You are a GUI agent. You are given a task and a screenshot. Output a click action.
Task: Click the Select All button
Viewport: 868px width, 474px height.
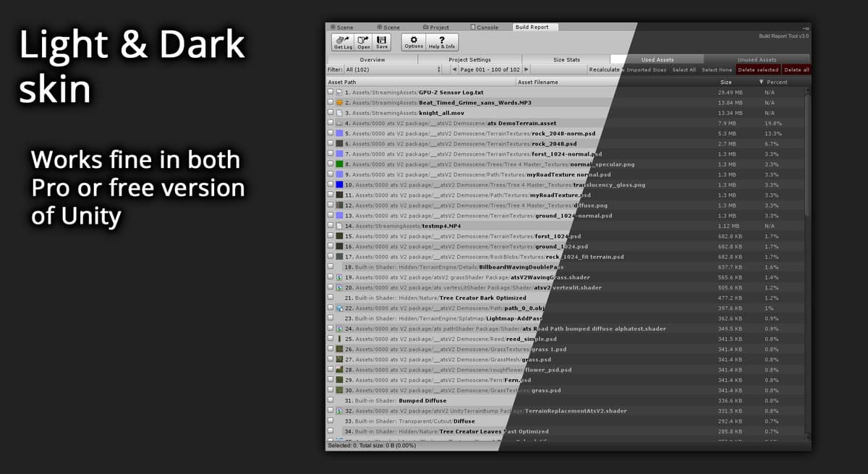coord(684,69)
